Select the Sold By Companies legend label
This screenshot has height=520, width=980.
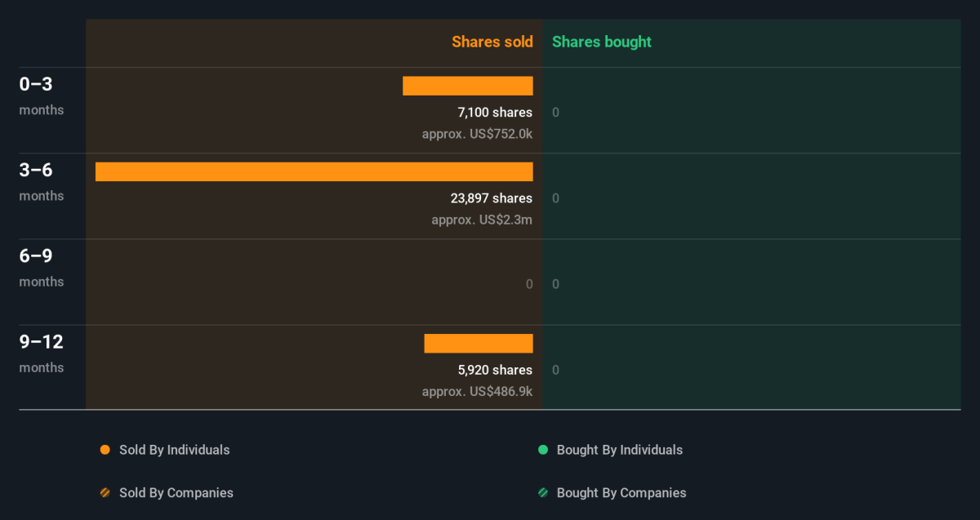(x=176, y=493)
